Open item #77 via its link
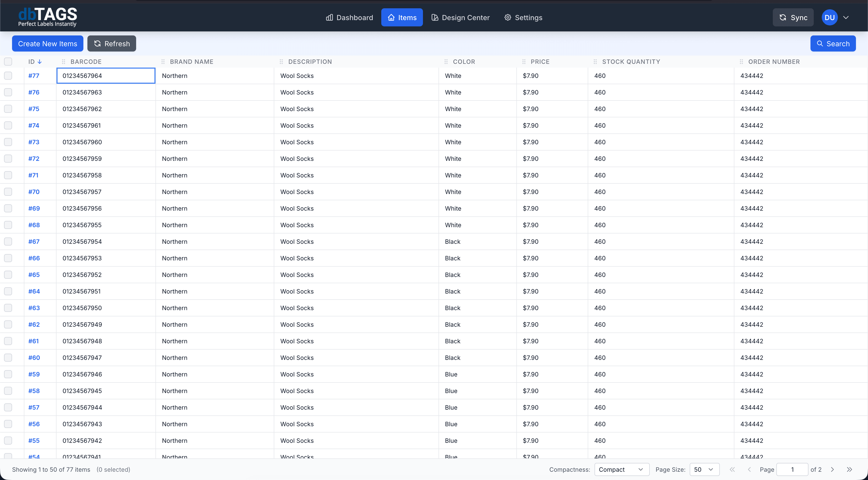The image size is (868, 480). pyautogui.click(x=34, y=75)
